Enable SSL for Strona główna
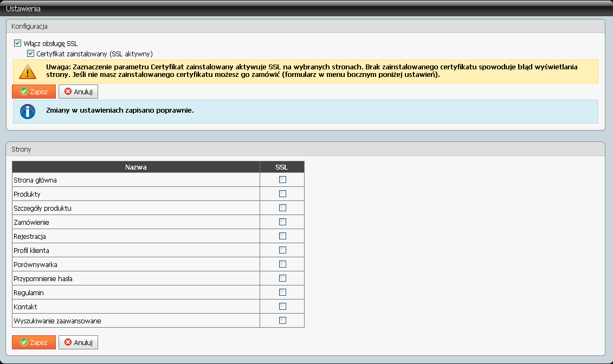 [x=282, y=180]
